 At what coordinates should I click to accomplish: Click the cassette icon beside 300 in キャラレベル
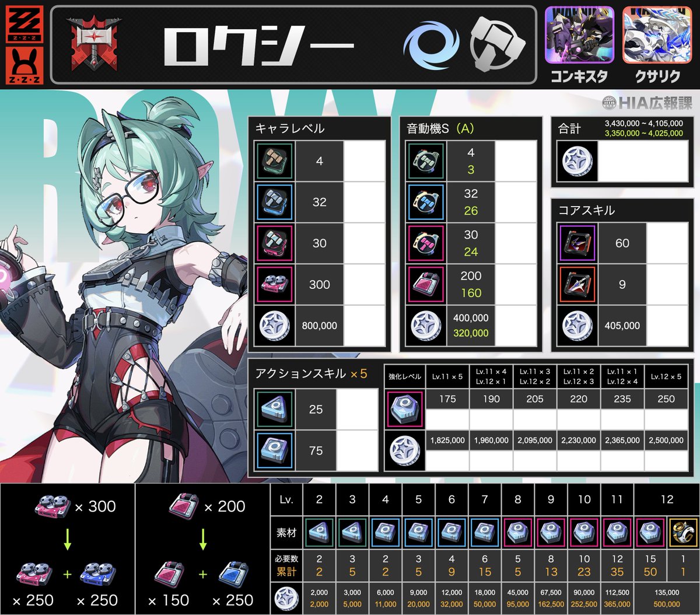click(275, 284)
